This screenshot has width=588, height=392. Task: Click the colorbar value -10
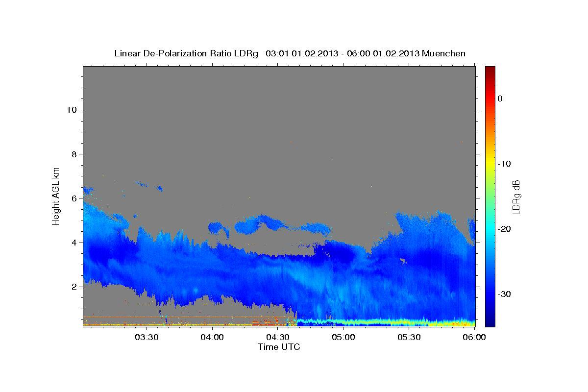[x=505, y=164]
